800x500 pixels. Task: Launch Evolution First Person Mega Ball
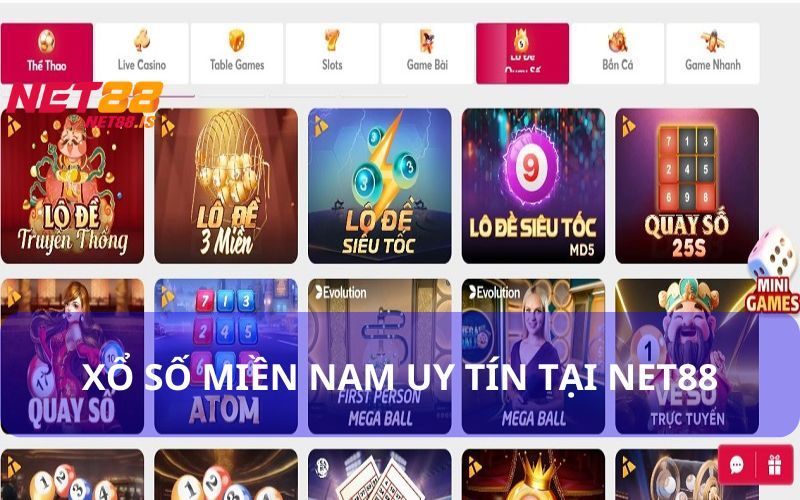click(380, 356)
